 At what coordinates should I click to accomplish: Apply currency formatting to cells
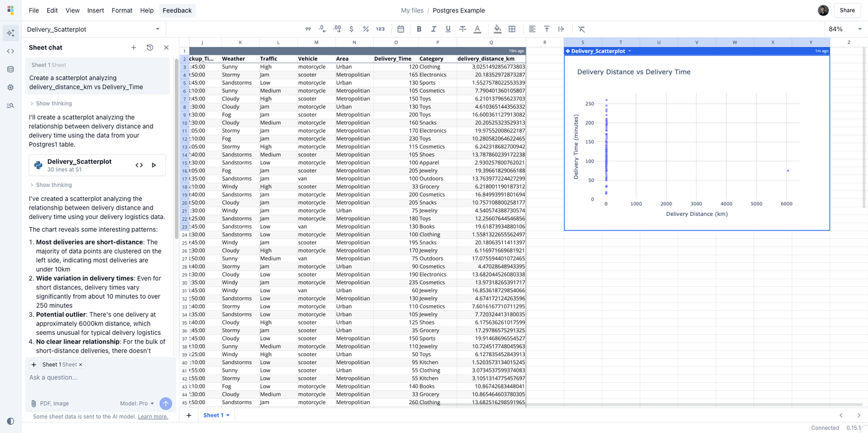(351, 29)
